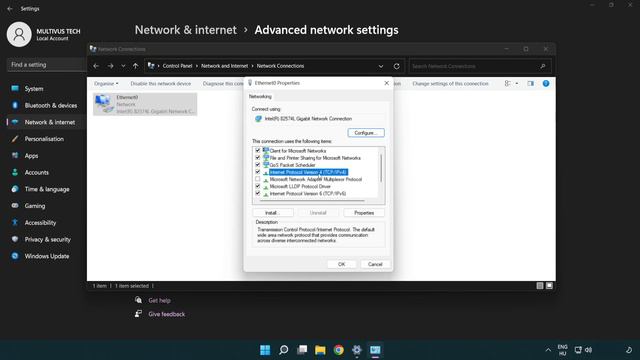The height and width of the screenshot is (360, 640).
Task: Open help in Network Connections toolbar
Action: (546, 83)
